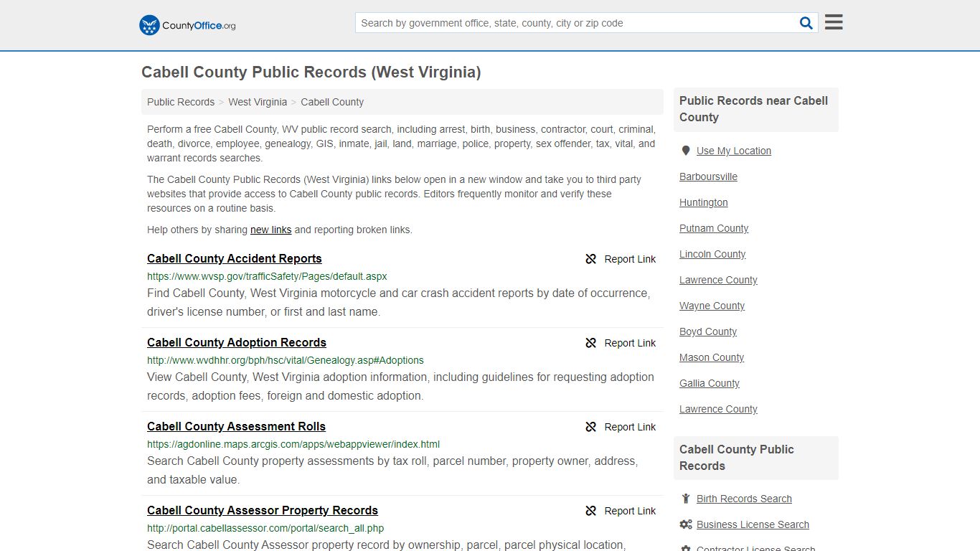
Task: Open Boyd County records
Action: point(708,331)
